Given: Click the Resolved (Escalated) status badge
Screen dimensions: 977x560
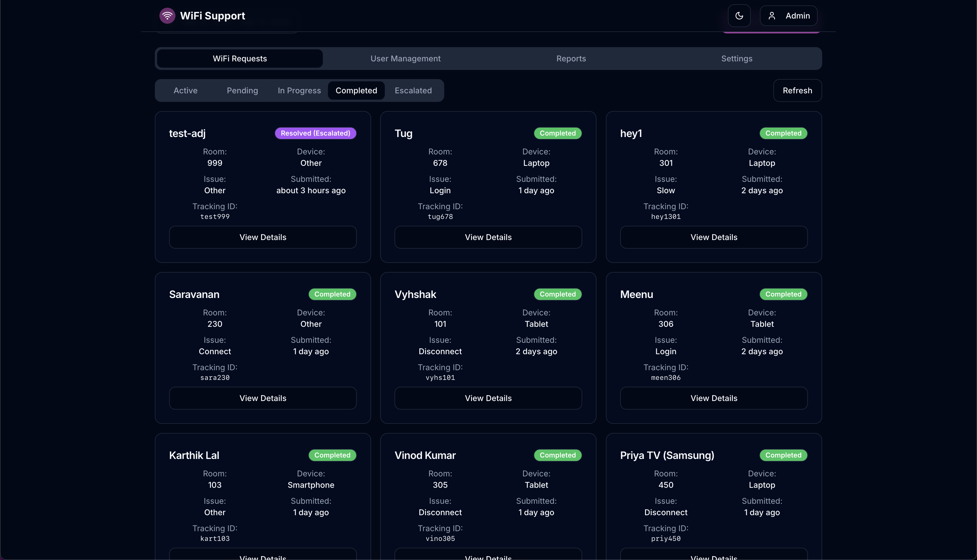Looking at the screenshot, I should (x=315, y=133).
